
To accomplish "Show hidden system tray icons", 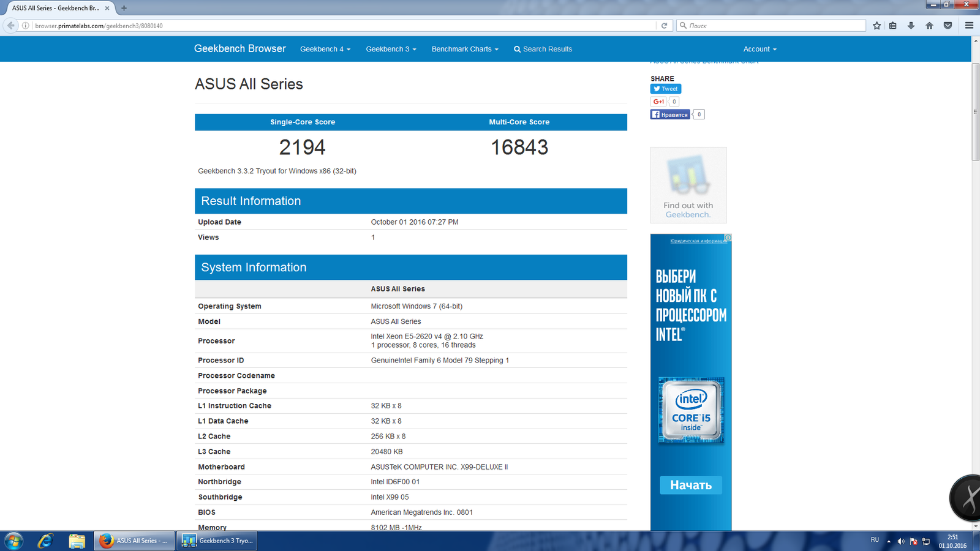I will pyautogui.click(x=889, y=541).
